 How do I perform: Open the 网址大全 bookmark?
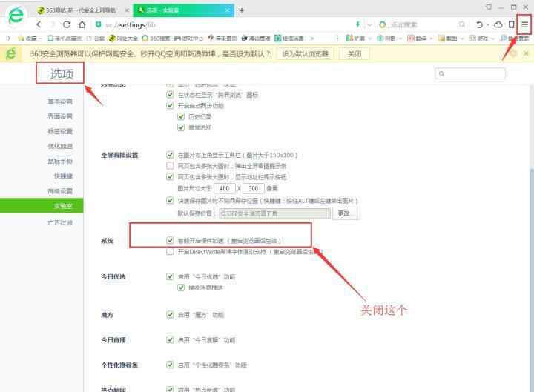[x=123, y=39]
